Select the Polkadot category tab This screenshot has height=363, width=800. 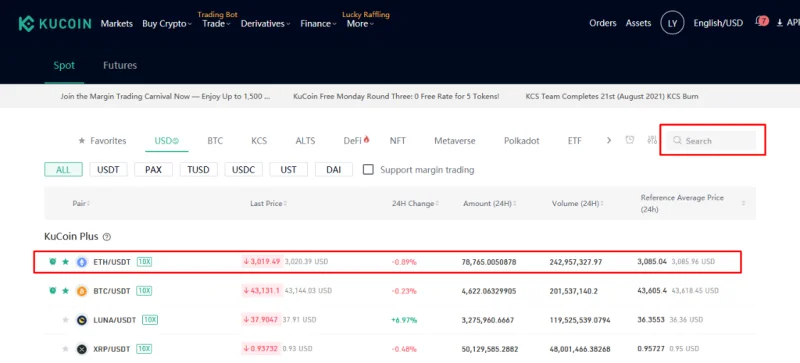[x=521, y=141]
